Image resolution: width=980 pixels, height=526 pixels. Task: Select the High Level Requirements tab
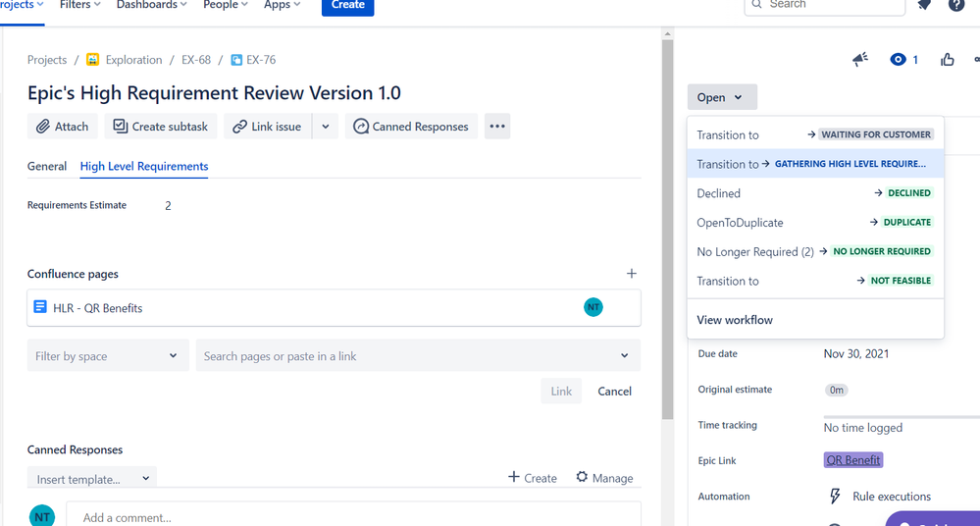coord(144,166)
